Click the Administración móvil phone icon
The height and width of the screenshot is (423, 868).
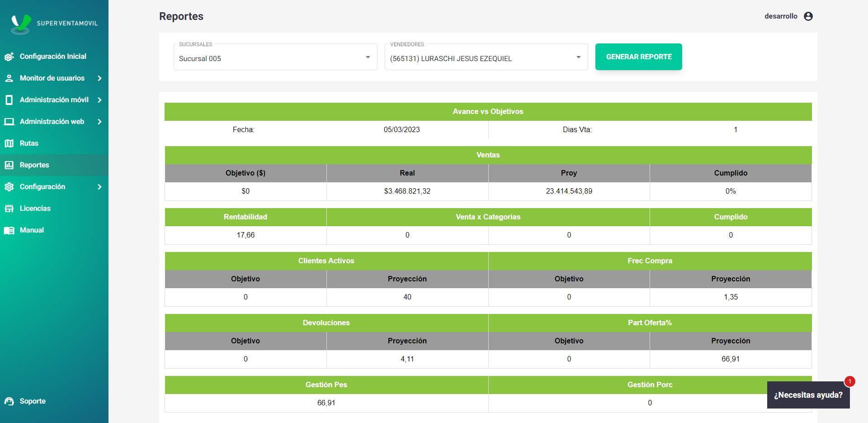[x=9, y=100]
